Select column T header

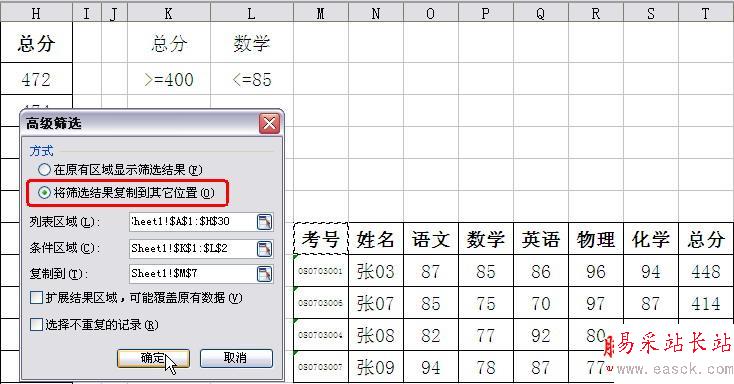706,14
